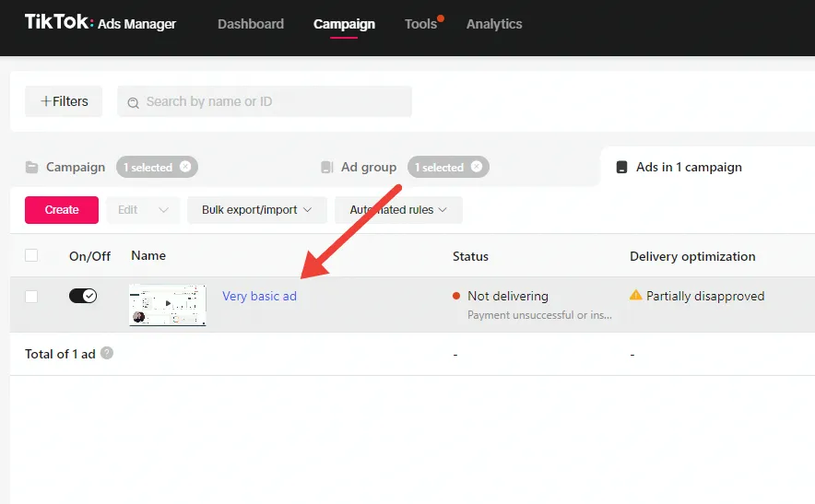Open the Ad group level tab
The height and width of the screenshot is (504, 815).
pyautogui.click(x=369, y=168)
